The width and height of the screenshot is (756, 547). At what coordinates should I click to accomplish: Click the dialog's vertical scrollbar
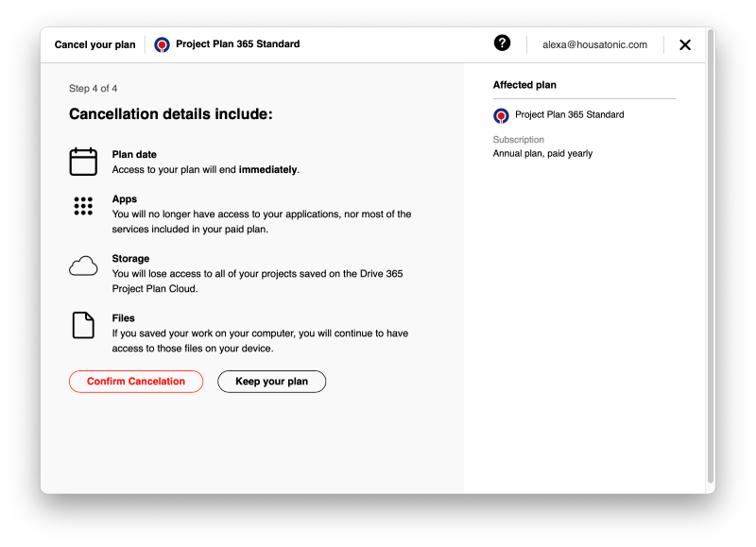[711, 255]
